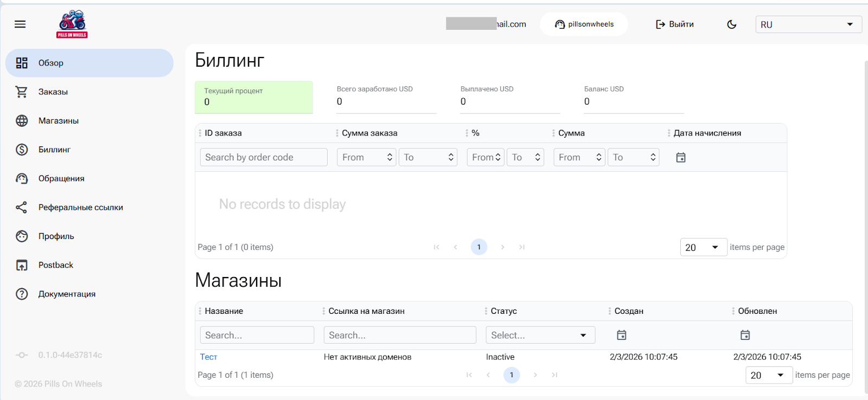Open Заказы in the sidebar
The width and height of the screenshot is (868, 400).
53,92
